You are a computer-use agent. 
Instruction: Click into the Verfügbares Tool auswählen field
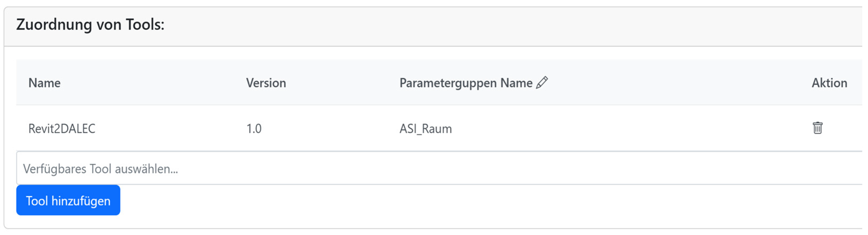pyautogui.click(x=439, y=168)
